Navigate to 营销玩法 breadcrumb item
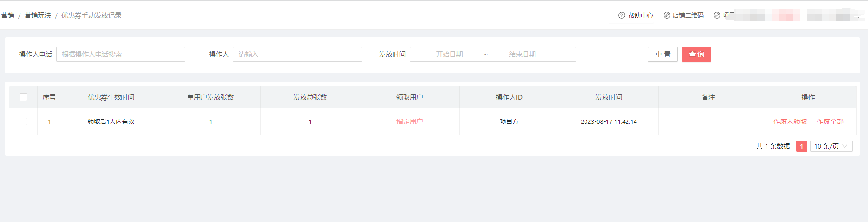 pyautogui.click(x=38, y=15)
